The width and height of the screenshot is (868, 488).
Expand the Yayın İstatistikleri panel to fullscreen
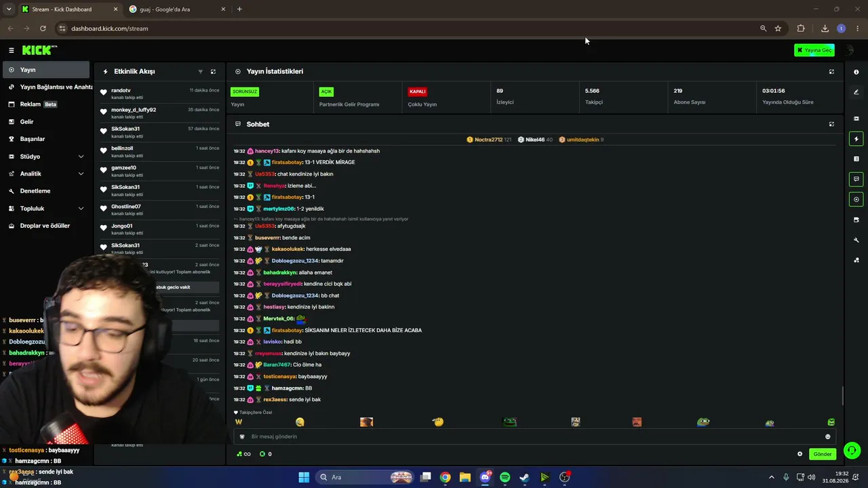tap(831, 71)
